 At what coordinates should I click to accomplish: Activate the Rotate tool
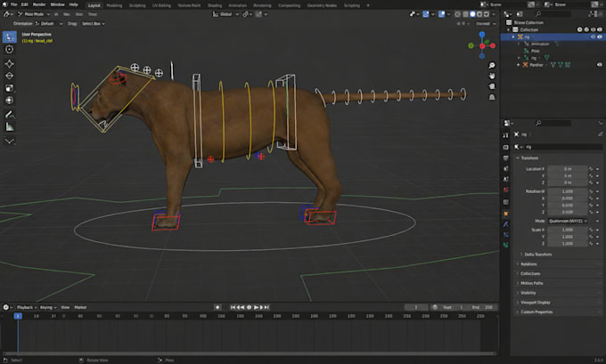click(9, 76)
